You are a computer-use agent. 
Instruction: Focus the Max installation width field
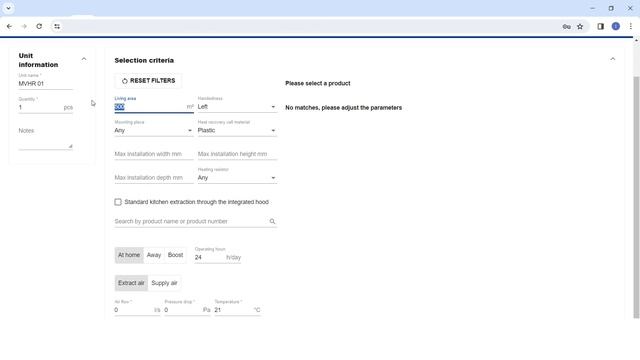point(153,154)
